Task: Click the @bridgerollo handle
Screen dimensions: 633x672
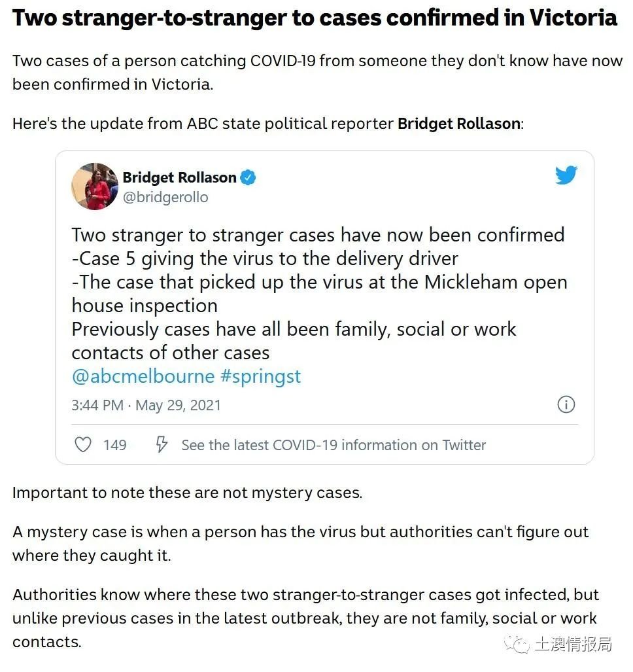Action: [165, 197]
